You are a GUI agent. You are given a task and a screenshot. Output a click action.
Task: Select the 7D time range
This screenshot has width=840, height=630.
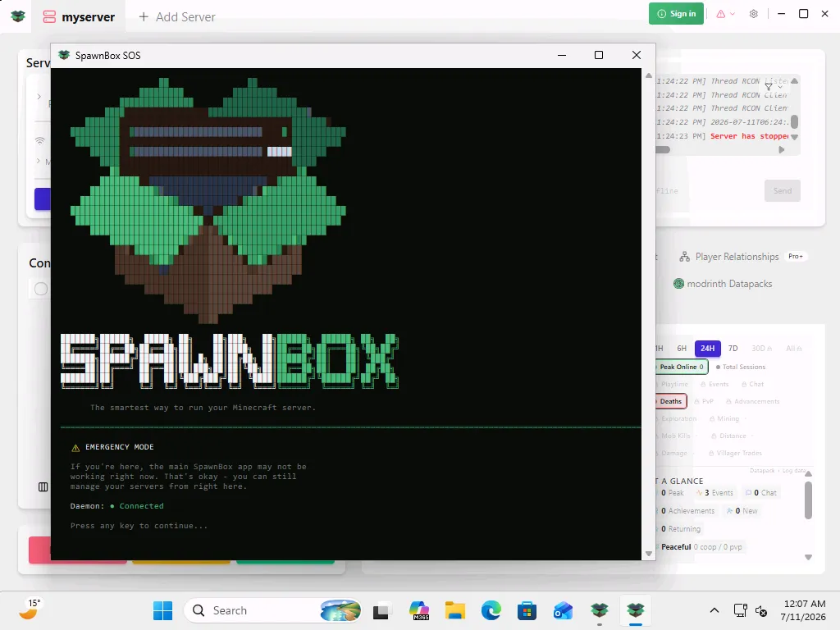pos(733,348)
